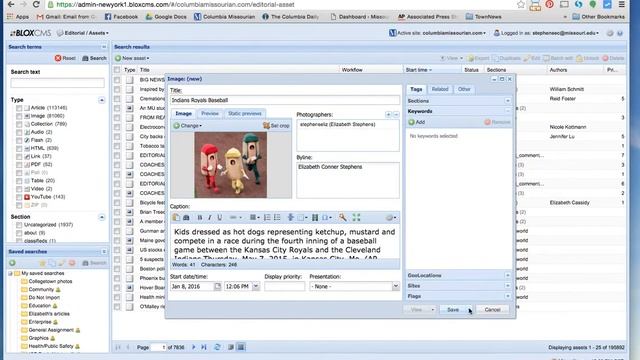Select the Tags tab
The height and width of the screenshot is (360, 640).
click(x=416, y=89)
